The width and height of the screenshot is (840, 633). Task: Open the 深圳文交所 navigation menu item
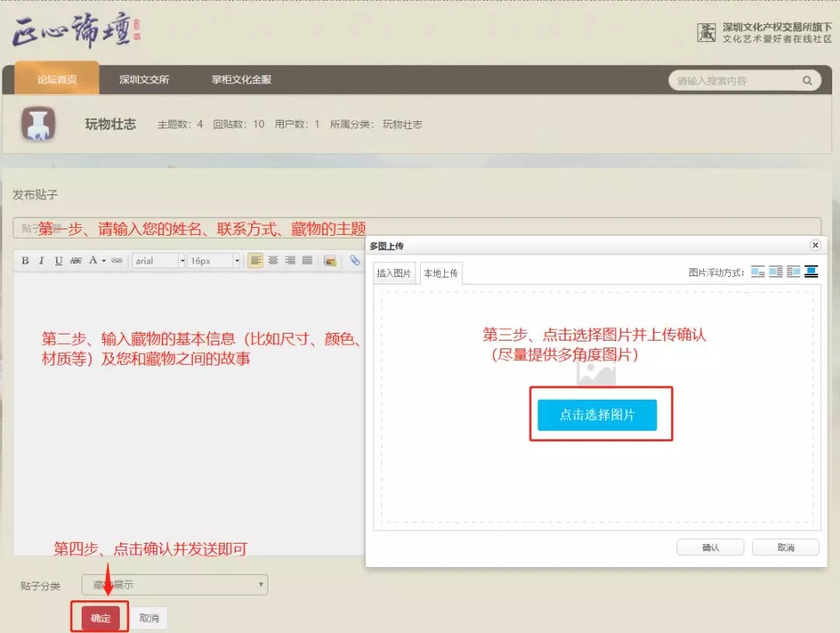pos(144,79)
